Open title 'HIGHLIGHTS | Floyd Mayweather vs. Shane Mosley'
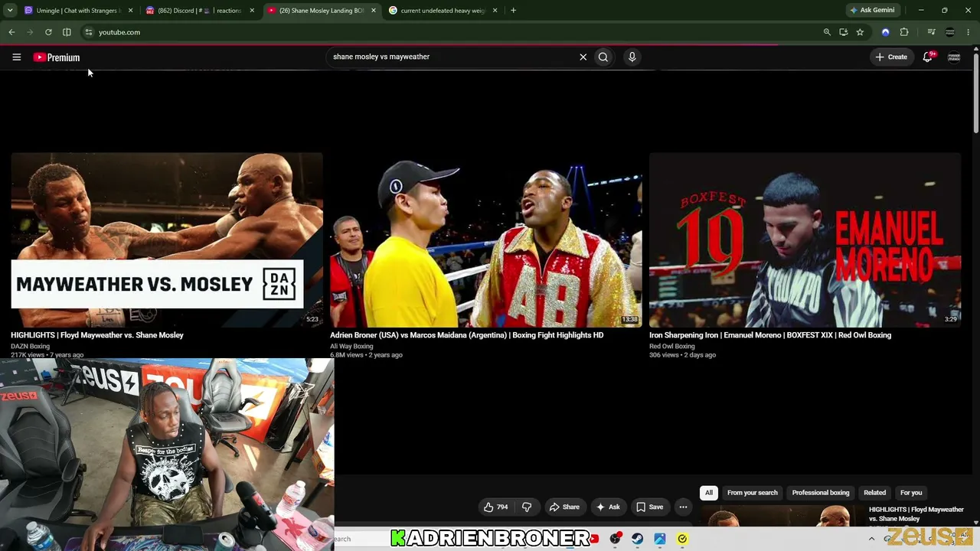 coord(97,335)
